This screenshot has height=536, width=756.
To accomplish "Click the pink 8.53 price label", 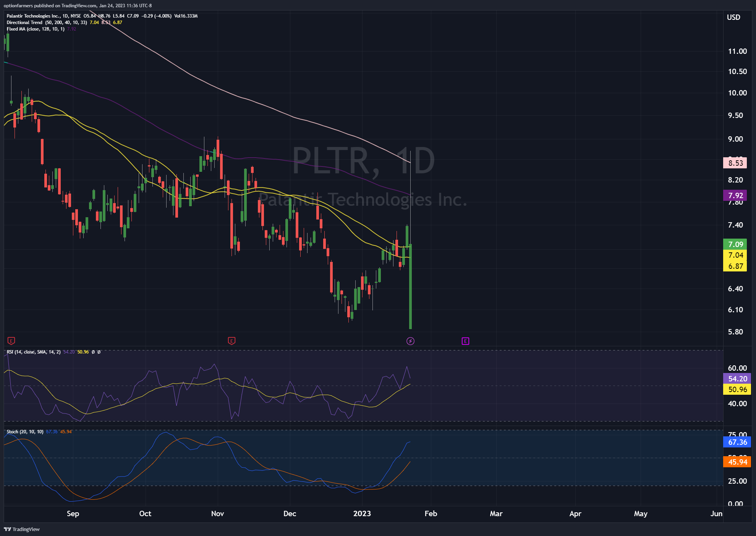I will 735,163.
